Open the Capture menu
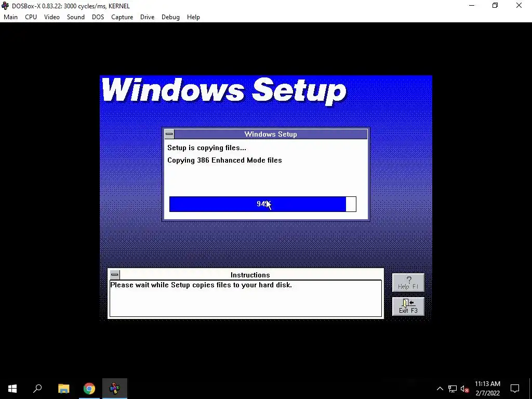Screen dimensions: 532x399 (x=122, y=17)
